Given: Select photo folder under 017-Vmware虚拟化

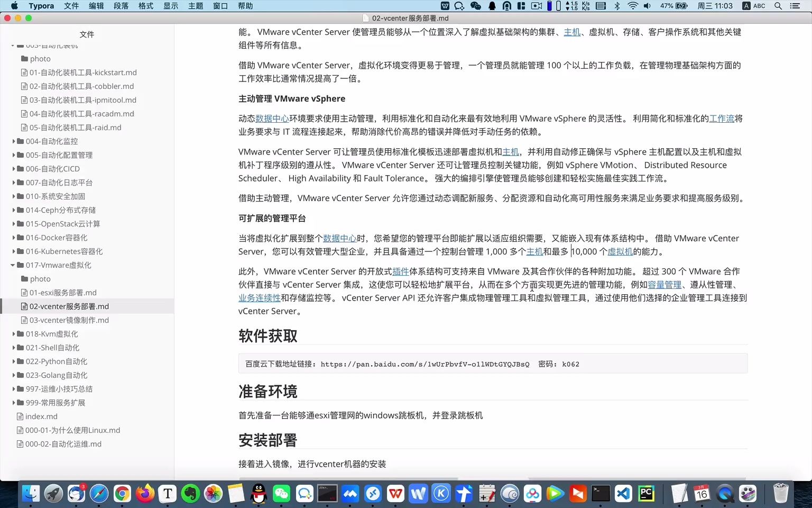Looking at the screenshot, I should point(40,279).
